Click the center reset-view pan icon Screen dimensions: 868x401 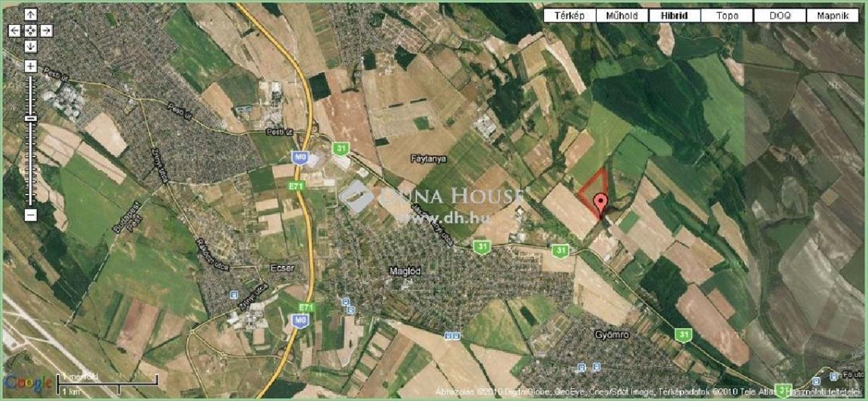click(30, 30)
